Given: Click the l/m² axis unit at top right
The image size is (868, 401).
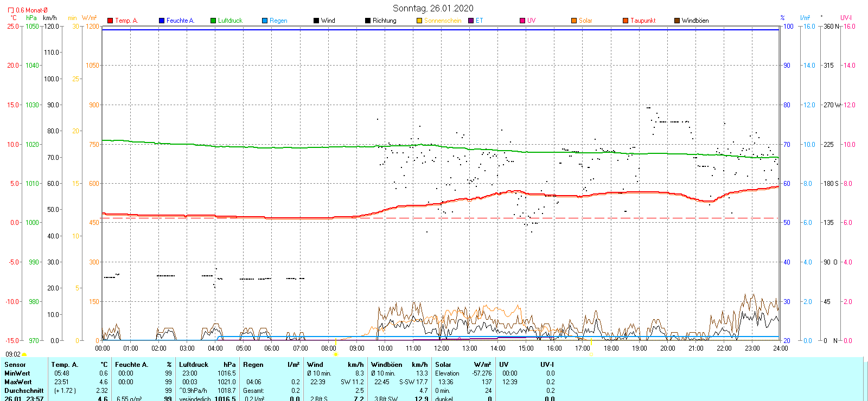Looking at the screenshot, I should 805,18.
